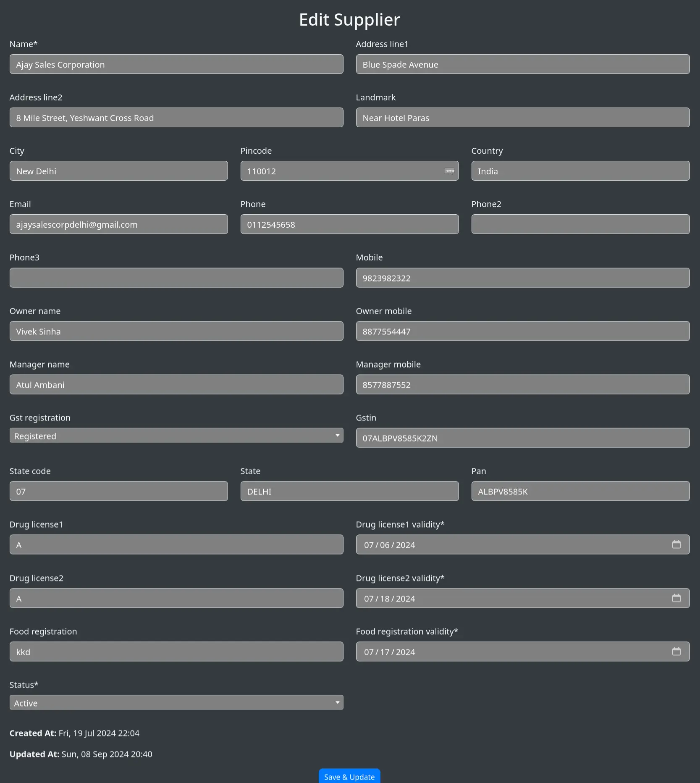Click the Name* label

click(24, 44)
